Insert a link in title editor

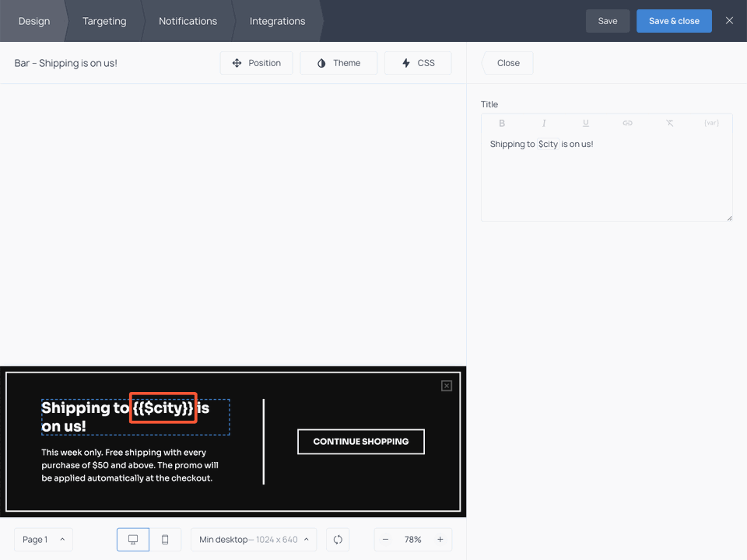click(x=627, y=123)
